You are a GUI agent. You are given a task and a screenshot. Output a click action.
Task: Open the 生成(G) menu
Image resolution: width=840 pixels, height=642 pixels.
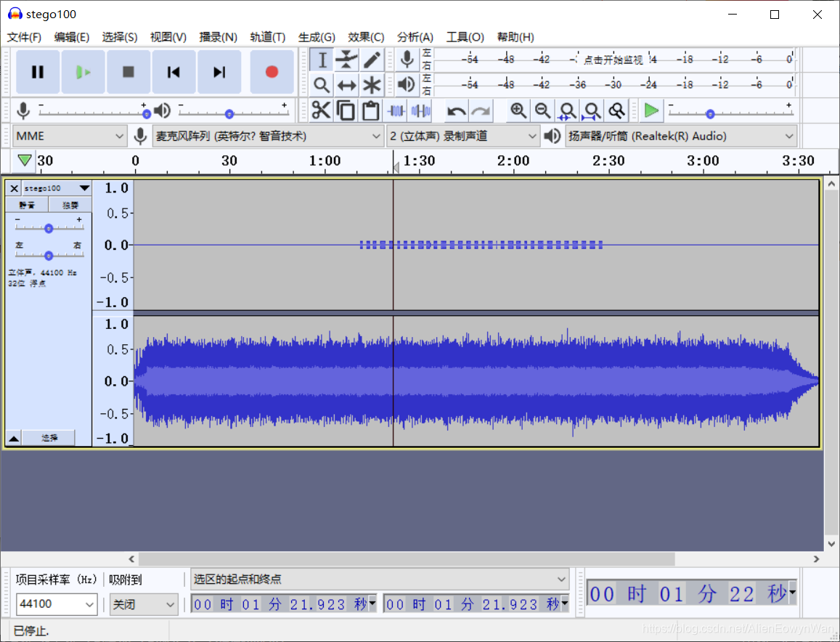[x=317, y=37]
